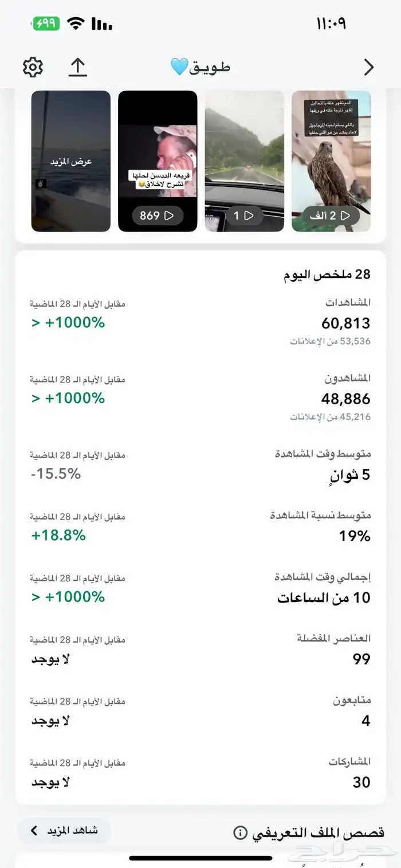Open the settings gear icon
Viewport: 401px width, 868px height.
pyautogui.click(x=33, y=68)
